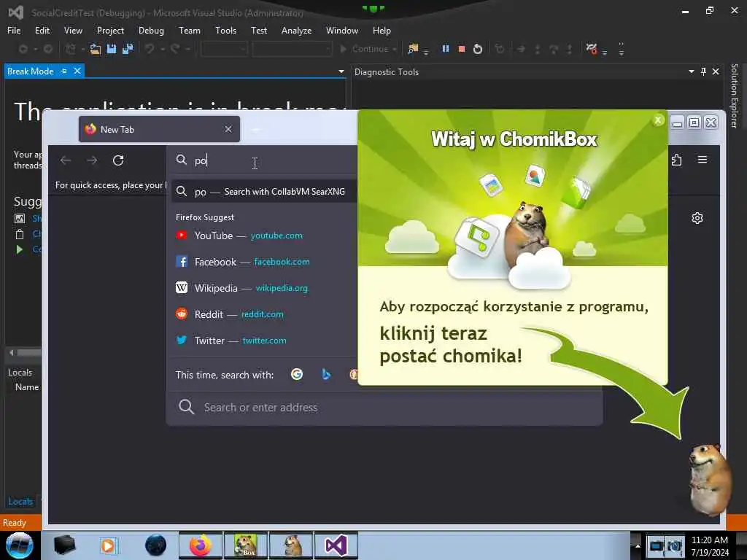Open new tab settings gear in Firefox
Screen dimensions: 747x560
697,218
